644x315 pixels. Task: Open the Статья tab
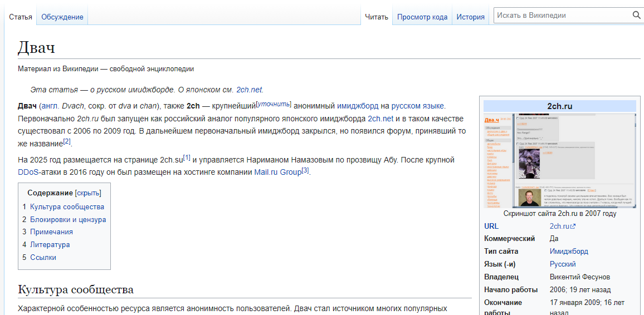pos(21,17)
